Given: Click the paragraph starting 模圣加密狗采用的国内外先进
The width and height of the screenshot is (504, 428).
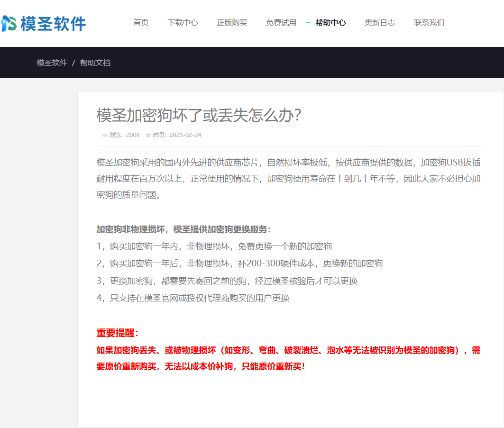Looking at the screenshot, I should [289, 178].
